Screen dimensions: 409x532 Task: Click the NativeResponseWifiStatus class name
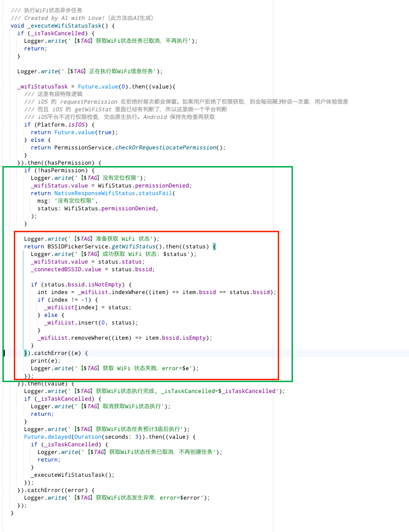point(95,193)
